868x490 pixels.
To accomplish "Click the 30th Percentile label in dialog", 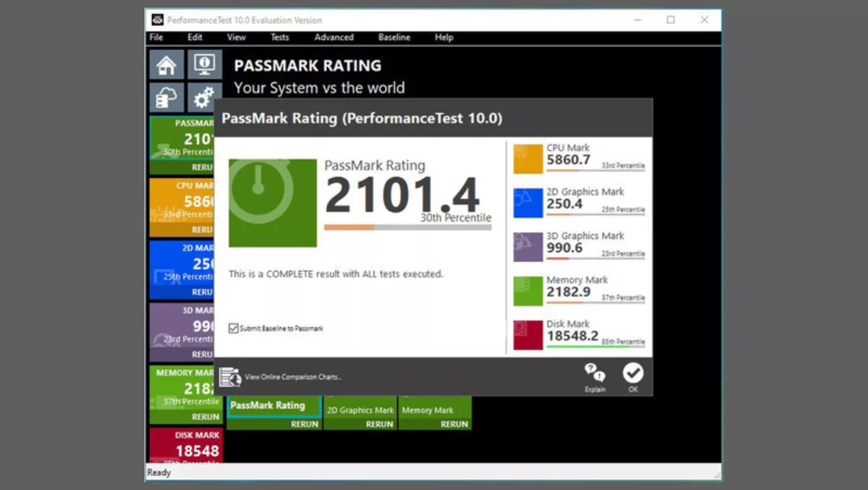I will coord(456,218).
